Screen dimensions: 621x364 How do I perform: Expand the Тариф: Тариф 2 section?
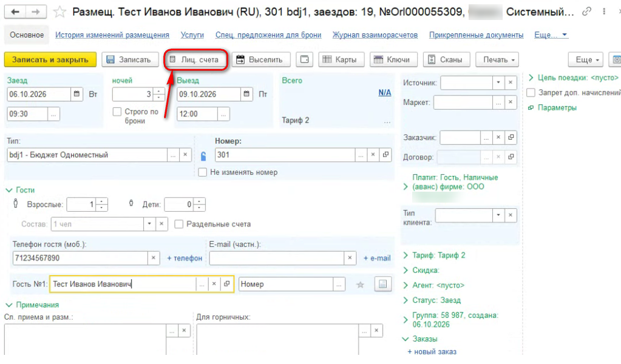pos(406,255)
